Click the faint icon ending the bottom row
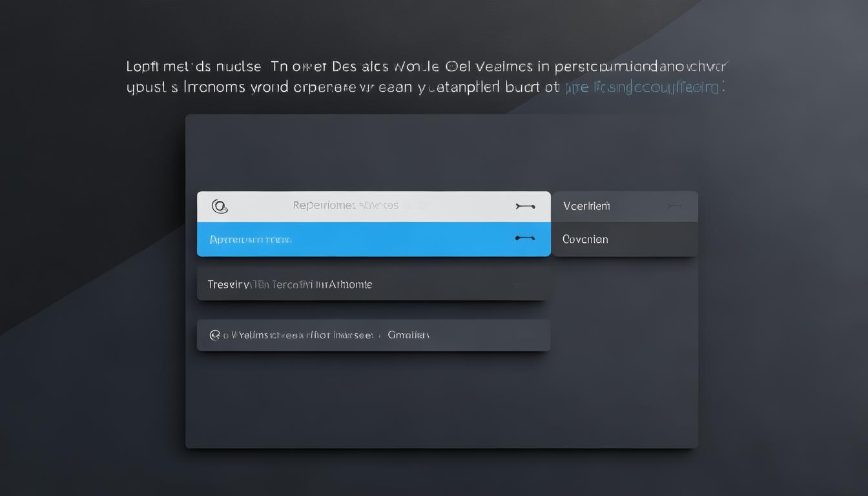 pyautogui.click(x=524, y=335)
